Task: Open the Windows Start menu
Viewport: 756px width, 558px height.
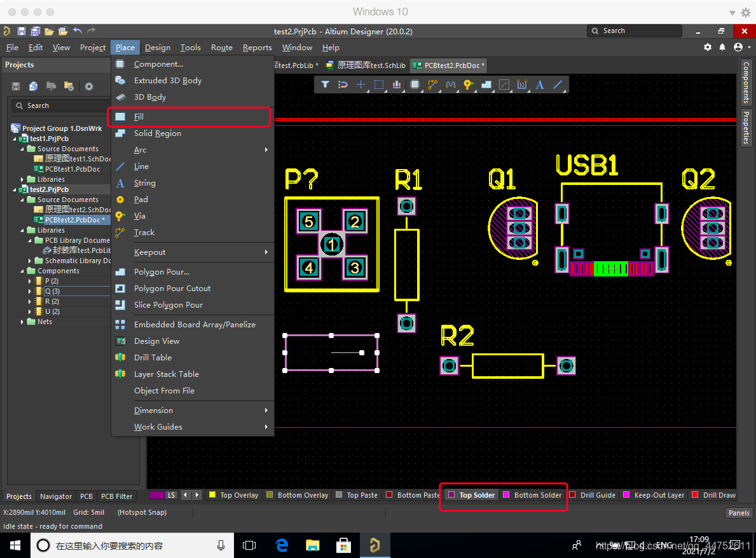Action: (x=15, y=545)
